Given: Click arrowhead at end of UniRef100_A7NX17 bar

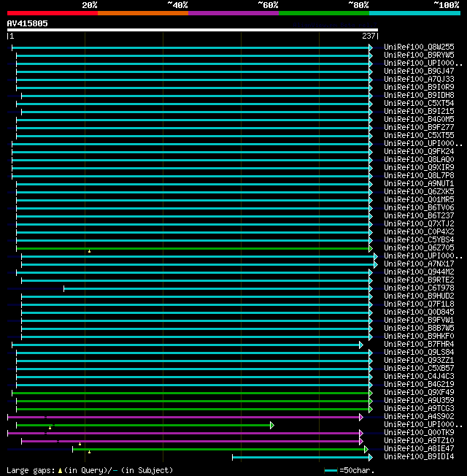Looking at the screenshot, I should coord(376,265).
